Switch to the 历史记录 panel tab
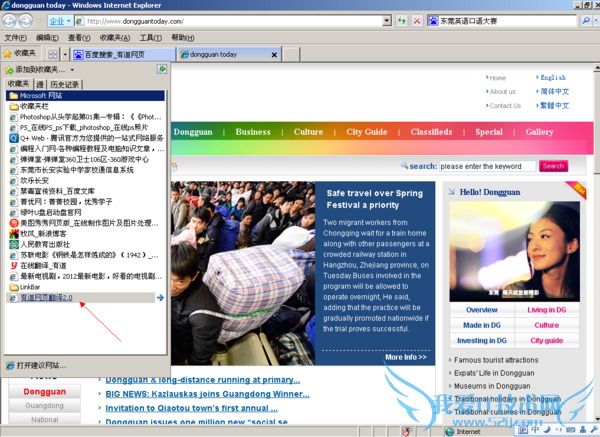Viewport: 600px width, 437px height. pos(64,85)
